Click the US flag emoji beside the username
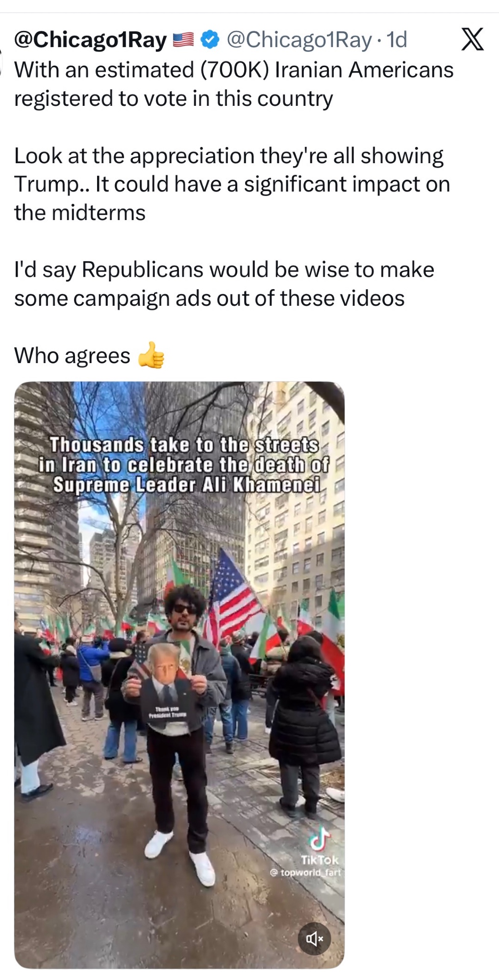499x980 pixels. pos(184,40)
